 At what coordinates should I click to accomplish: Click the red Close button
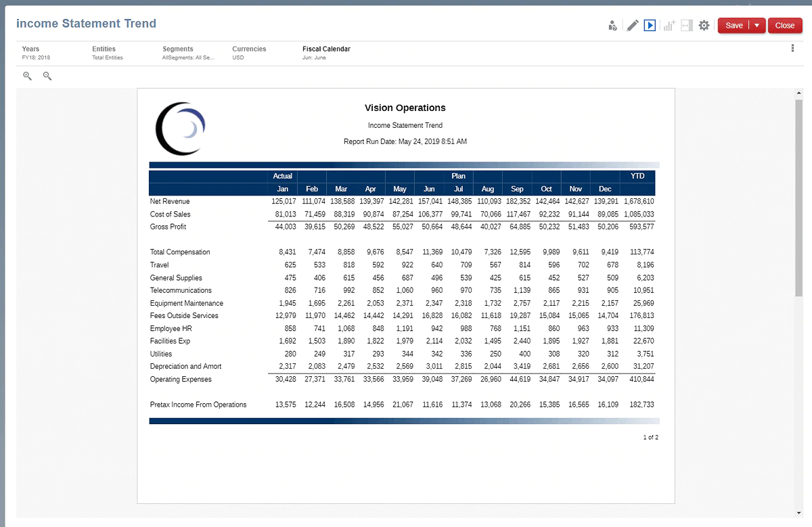click(x=785, y=26)
